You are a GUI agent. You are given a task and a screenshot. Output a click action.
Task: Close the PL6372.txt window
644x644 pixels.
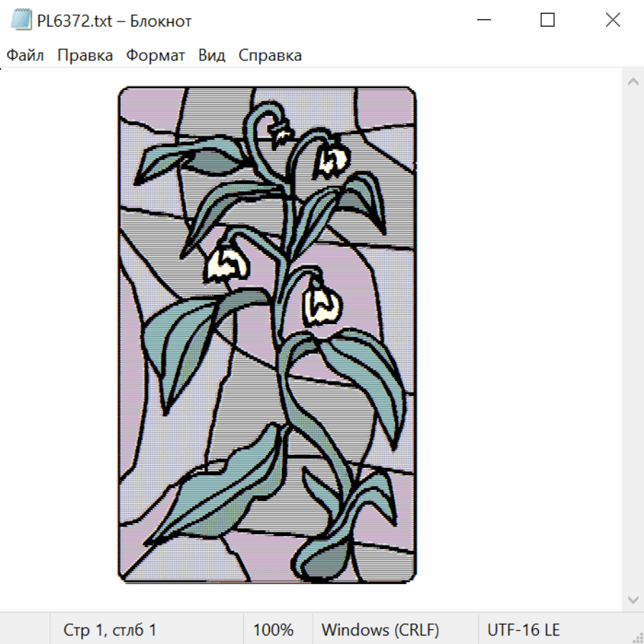(613, 20)
